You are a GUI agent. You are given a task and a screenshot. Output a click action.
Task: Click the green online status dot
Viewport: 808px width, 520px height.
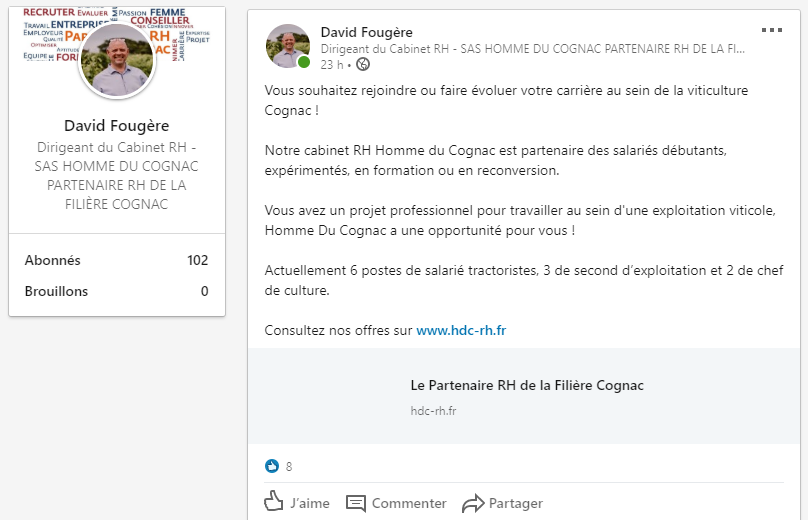[304, 62]
